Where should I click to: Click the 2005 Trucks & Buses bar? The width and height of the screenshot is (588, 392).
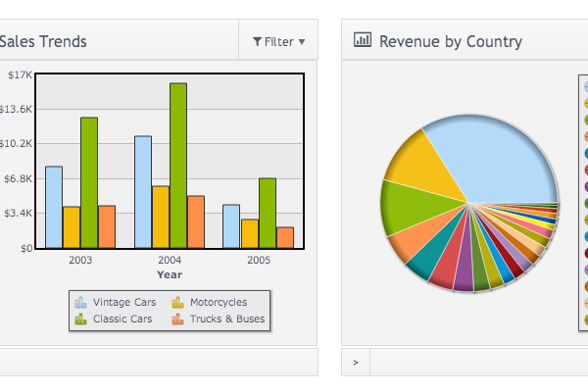click(285, 237)
